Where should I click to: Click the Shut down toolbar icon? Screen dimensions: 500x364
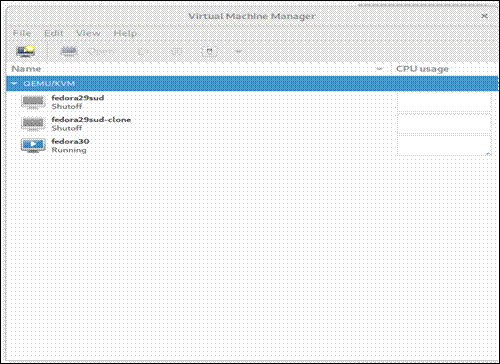pos(209,51)
